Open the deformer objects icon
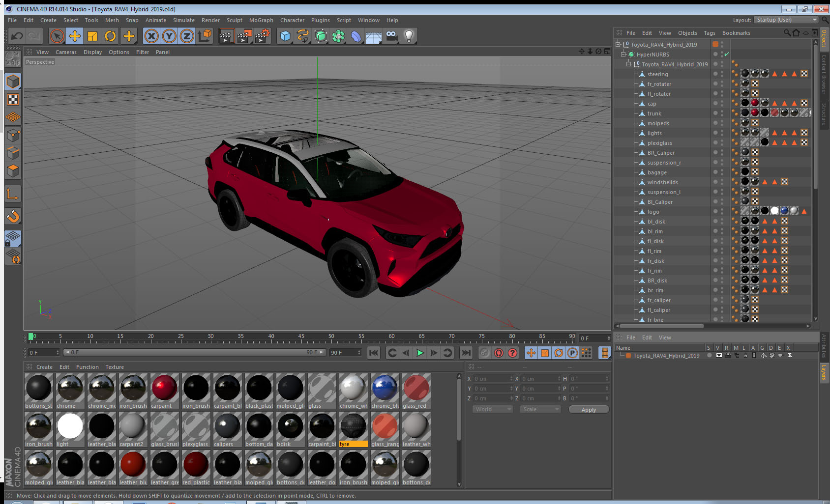The image size is (830, 504). coord(356,36)
